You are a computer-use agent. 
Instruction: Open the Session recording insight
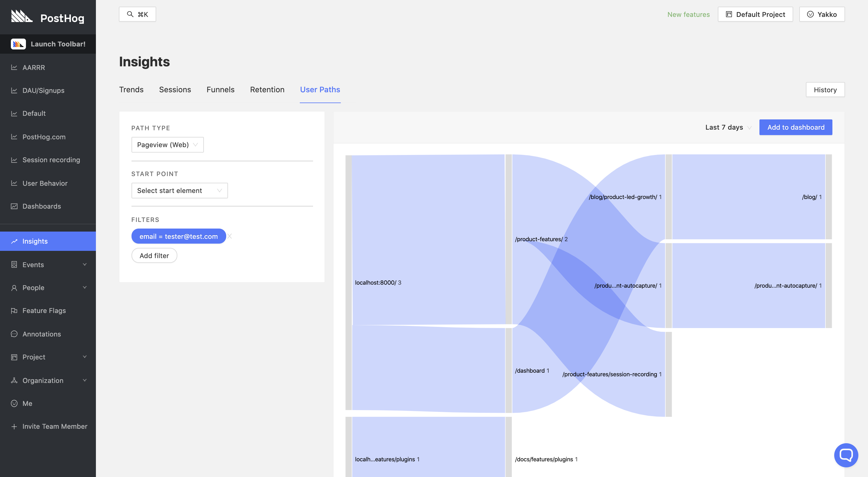pyautogui.click(x=51, y=160)
